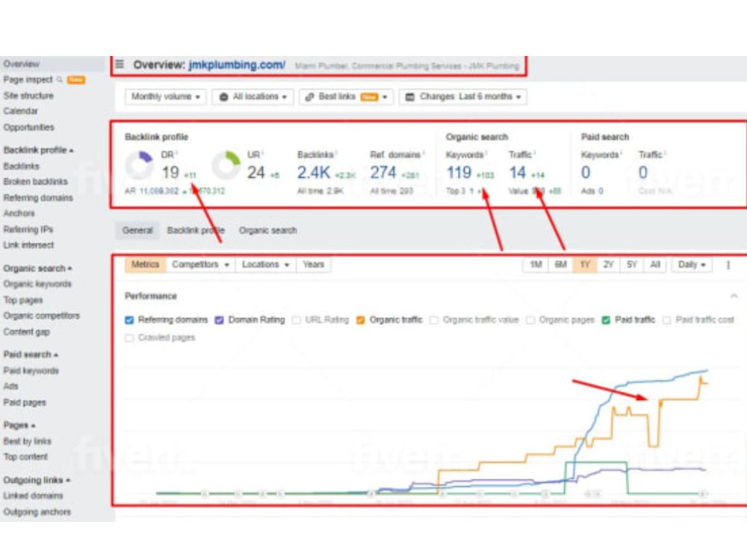Click the search icon next to Page inspect
747x560 pixels.
coord(60,80)
